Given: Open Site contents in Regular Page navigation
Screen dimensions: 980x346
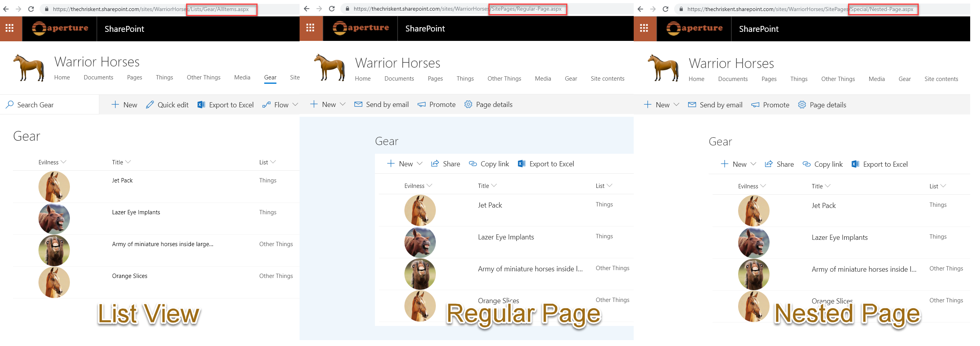Looking at the screenshot, I should tap(607, 79).
